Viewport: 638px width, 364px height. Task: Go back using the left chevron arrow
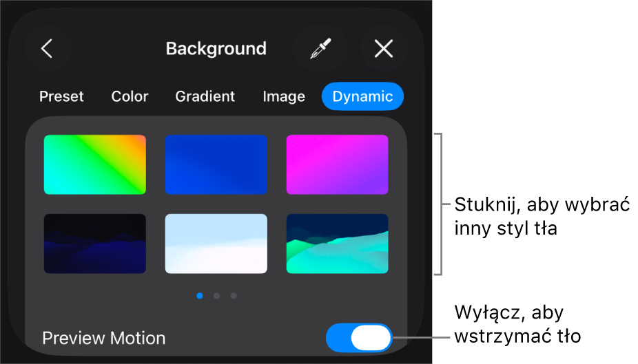[x=48, y=49]
